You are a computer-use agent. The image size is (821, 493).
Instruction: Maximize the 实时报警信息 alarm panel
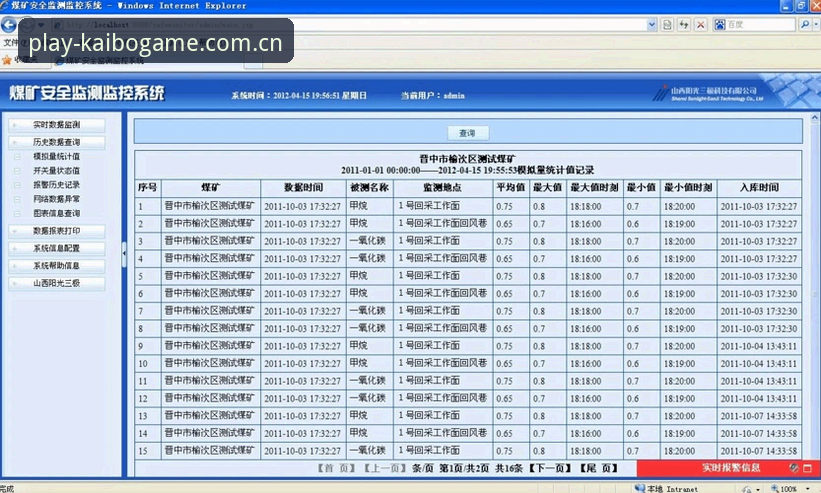pos(808,468)
